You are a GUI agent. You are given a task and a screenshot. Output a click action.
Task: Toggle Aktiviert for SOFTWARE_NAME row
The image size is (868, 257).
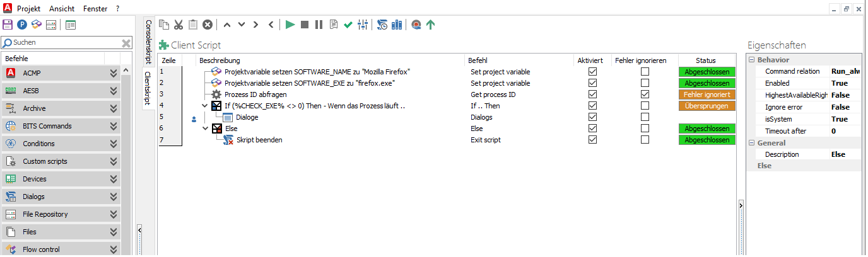click(x=592, y=72)
